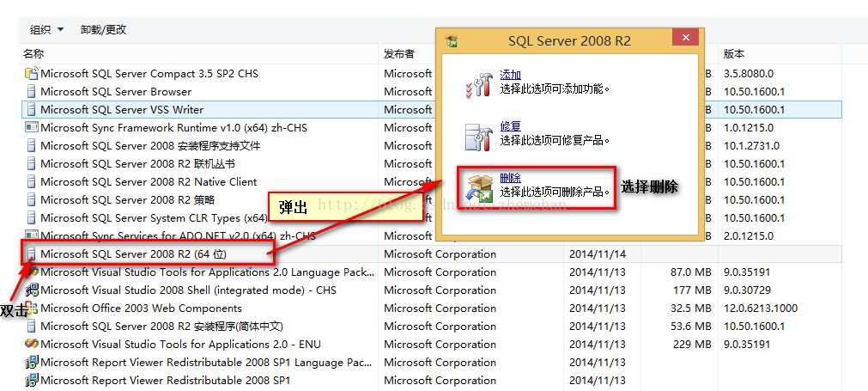The image size is (868, 391).
Task: Click icon of Visual Studio Tools 2.0 Language Pack
Action: point(32,272)
